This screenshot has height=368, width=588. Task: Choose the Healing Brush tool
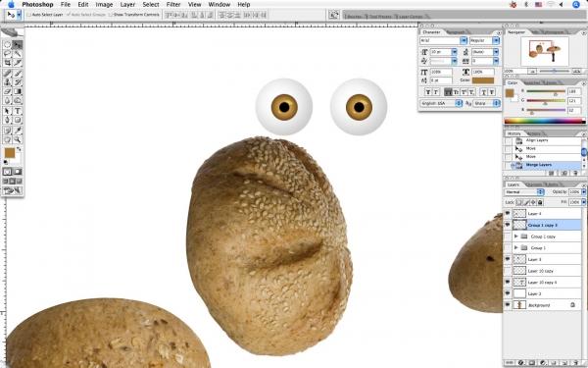click(x=7, y=74)
